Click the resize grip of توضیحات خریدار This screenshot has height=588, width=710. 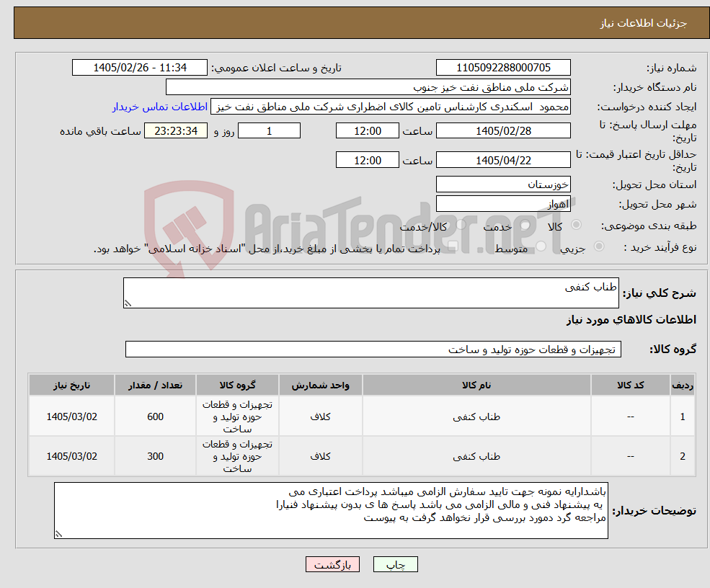58,534
